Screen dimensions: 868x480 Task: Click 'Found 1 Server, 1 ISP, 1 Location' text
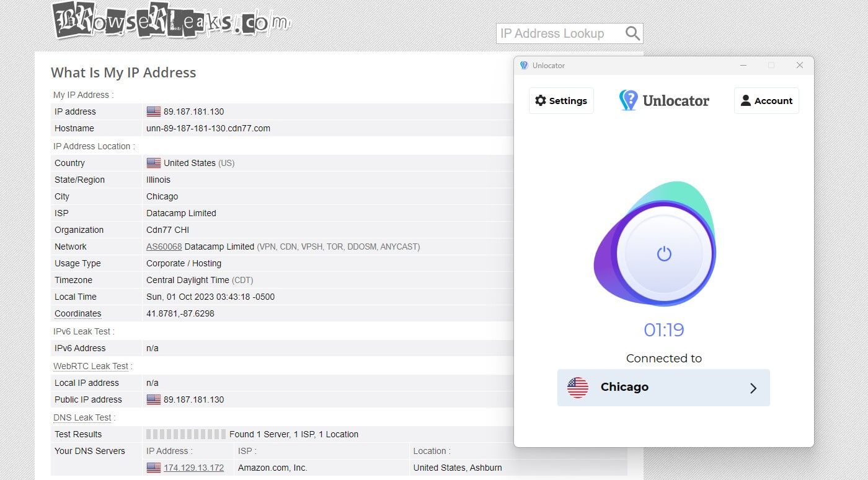pyautogui.click(x=294, y=434)
